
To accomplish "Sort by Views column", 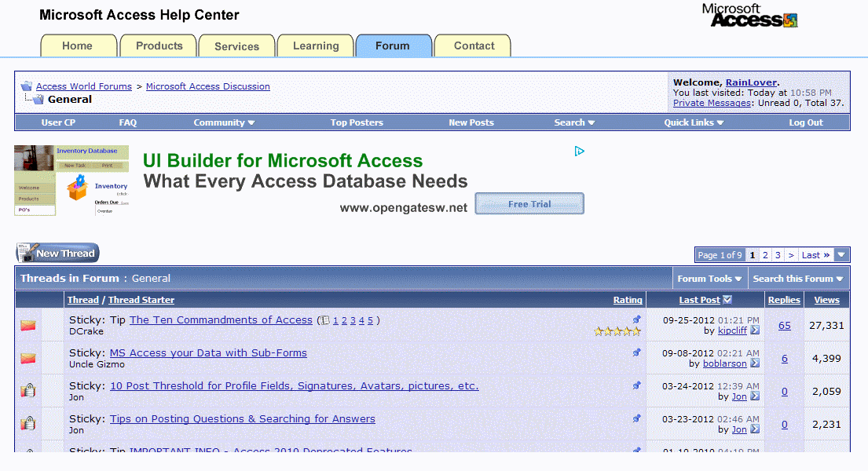I will [x=826, y=300].
